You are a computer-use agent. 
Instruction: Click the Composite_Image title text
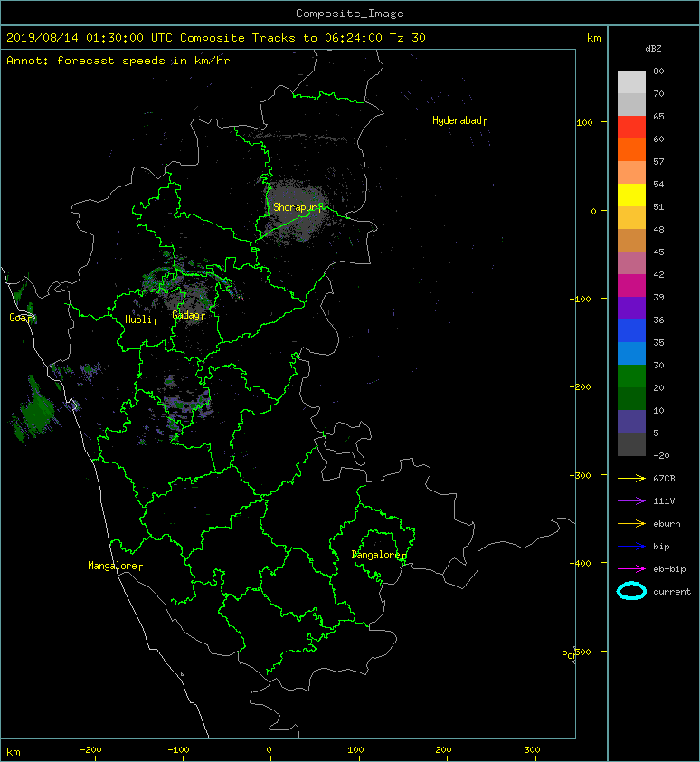coord(350,14)
